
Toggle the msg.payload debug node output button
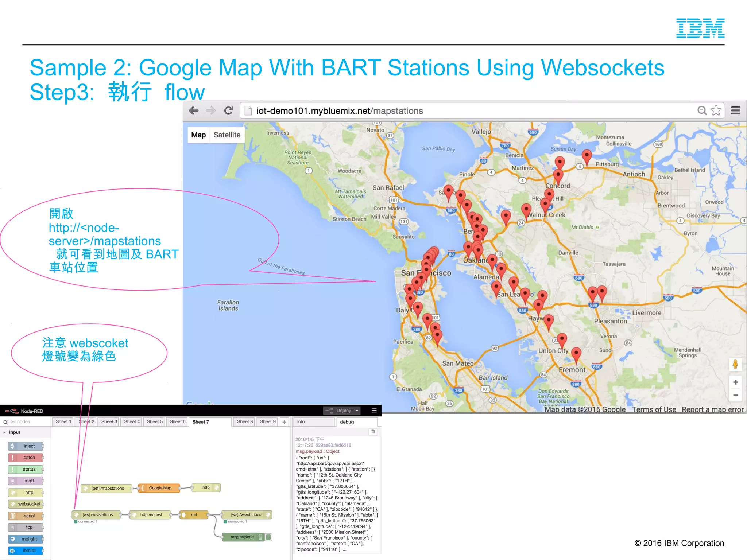pyautogui.click(x=268, y=537)
